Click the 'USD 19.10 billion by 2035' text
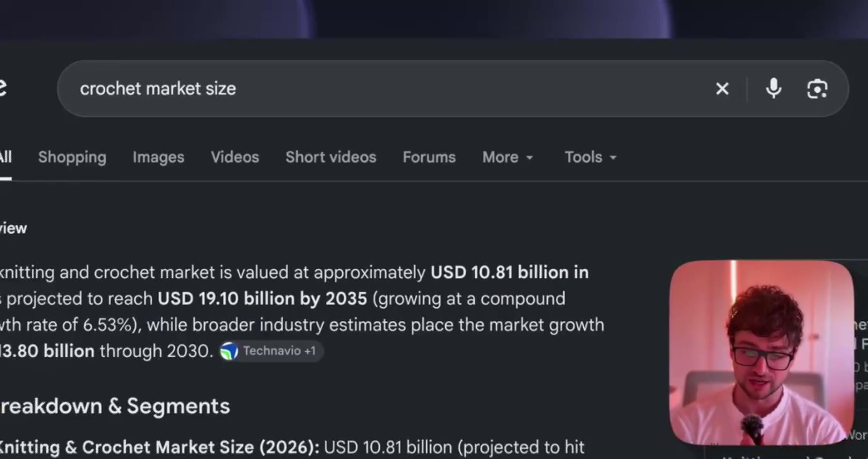The width and height of the screenshot is (868, 459). coord(262,298)
